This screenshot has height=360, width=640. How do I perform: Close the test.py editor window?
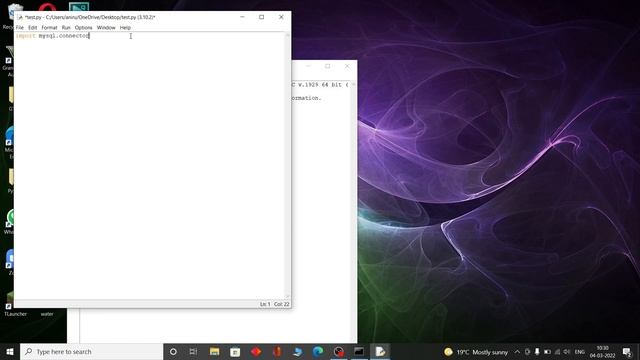[281, 17]
